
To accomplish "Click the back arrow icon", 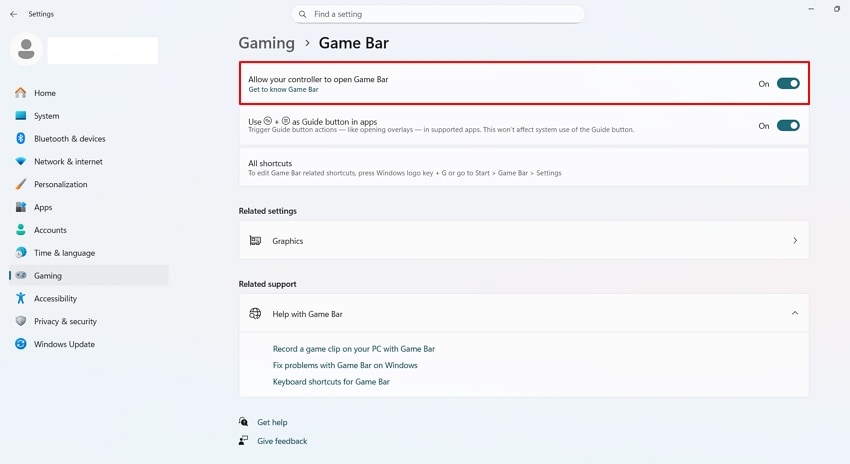I will pyautogui.click(x=14, y=14).
